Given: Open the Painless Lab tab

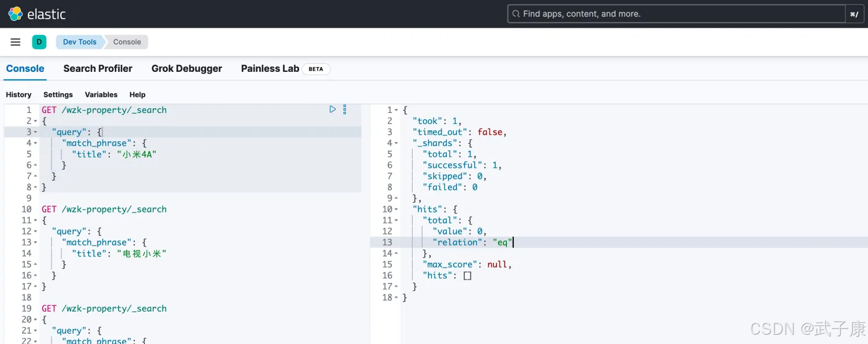Looking at the screenshot, I should pyautogui.click(x=270, y=68).
